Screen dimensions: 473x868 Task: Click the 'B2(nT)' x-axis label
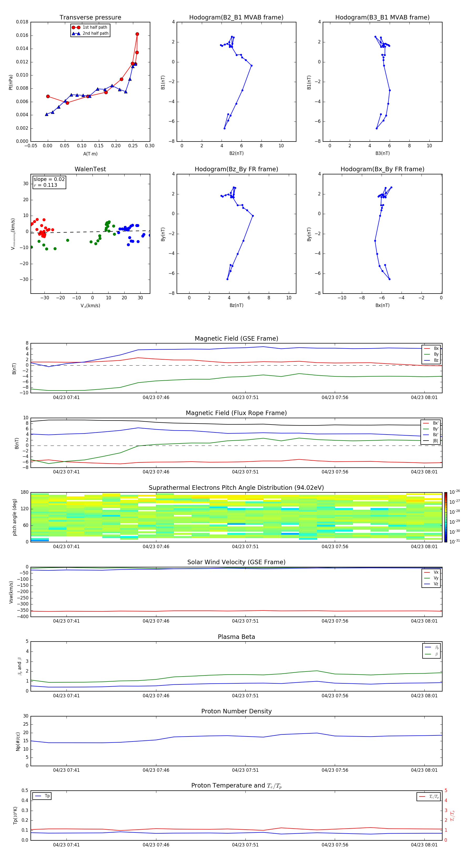click(x=236, y=153)
